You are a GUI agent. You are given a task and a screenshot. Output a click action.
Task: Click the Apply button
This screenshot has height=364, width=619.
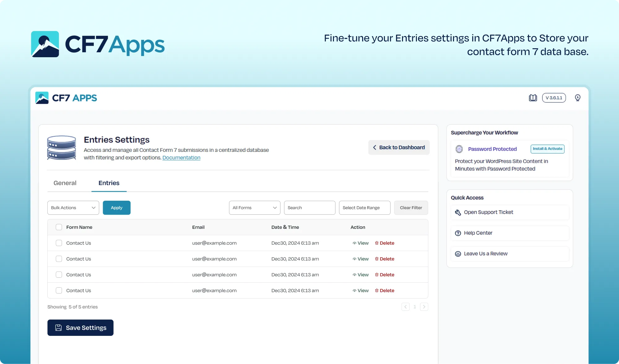(x=117, y=208)
